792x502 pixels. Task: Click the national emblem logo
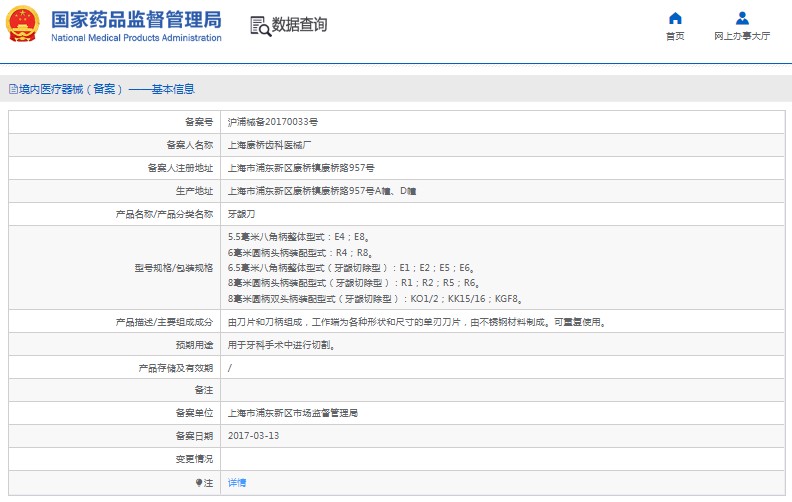point(22,24)
